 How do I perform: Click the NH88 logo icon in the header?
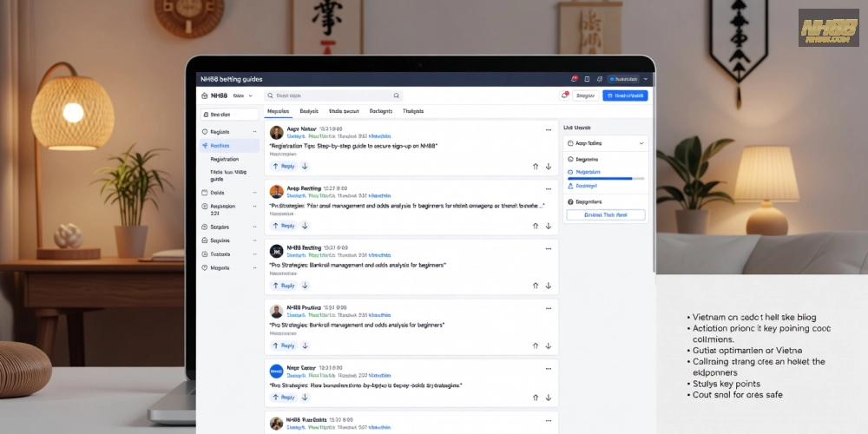[x=204, y=95]
